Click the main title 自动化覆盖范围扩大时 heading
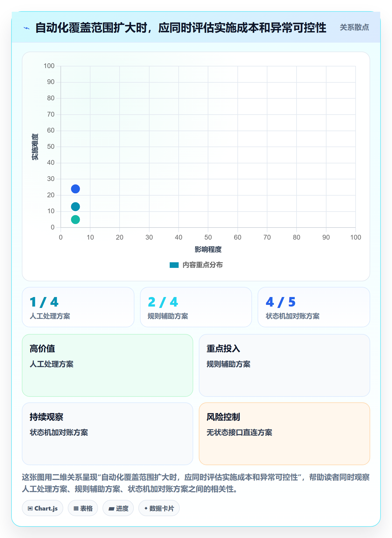This screenshot has width=392, height=538. (x=181, y=28)
